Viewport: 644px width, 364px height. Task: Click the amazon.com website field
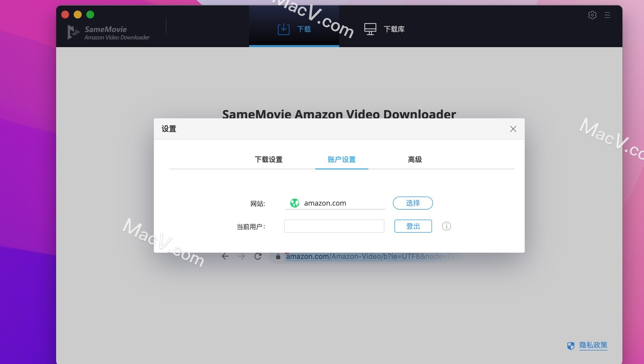(x=335, y=203)
